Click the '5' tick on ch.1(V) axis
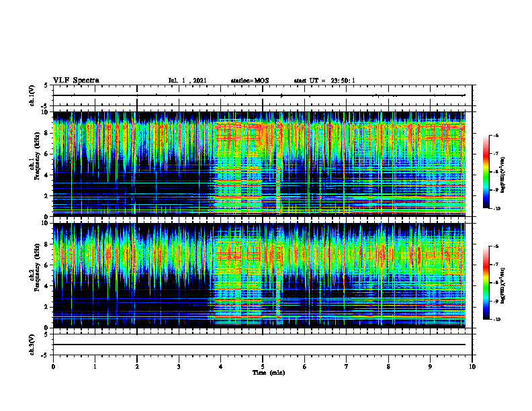The image size is (532, 411). (46, 85)
